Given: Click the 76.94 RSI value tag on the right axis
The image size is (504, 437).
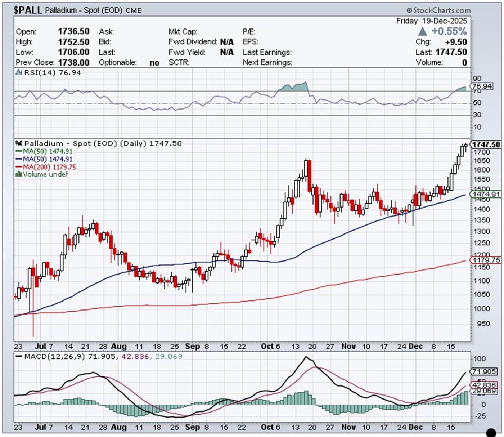Looking at the screenshot, I should click(482, 86).
